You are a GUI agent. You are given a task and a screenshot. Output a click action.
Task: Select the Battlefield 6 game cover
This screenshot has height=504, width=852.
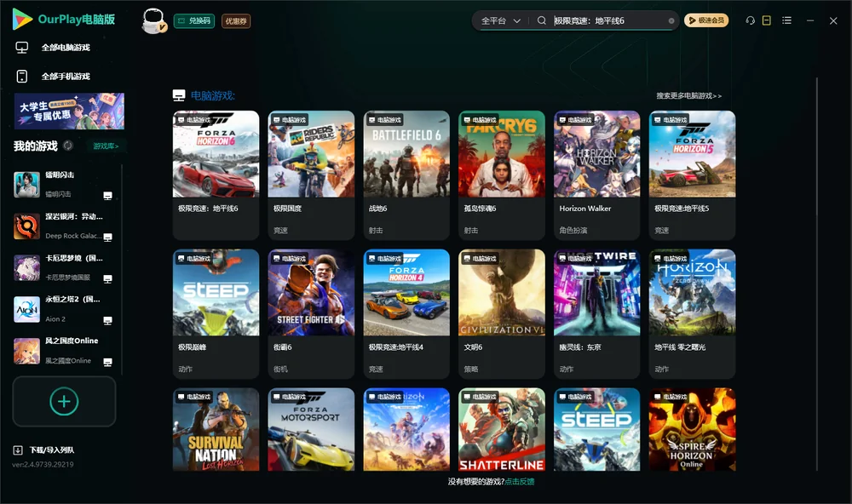pyautogui.click(x=406, y=154)
